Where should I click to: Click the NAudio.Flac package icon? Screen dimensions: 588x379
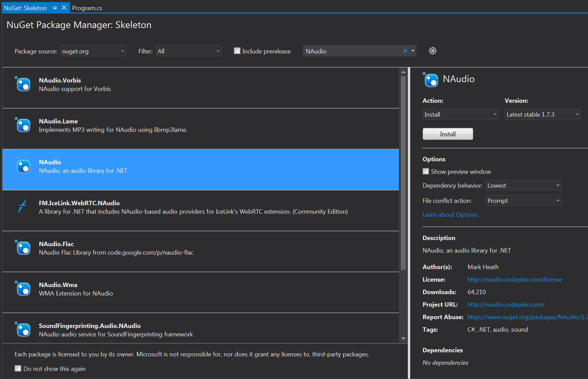[x=23, y=248]
